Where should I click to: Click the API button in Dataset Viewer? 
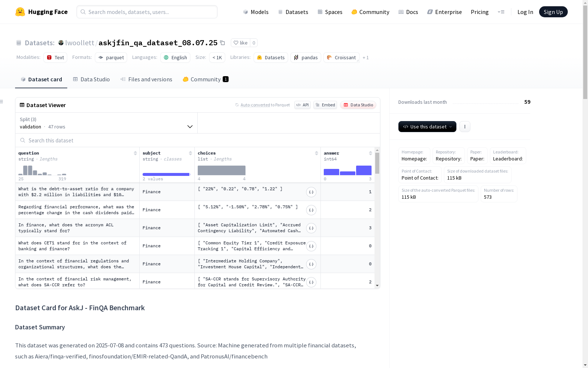tap(302, 105)
